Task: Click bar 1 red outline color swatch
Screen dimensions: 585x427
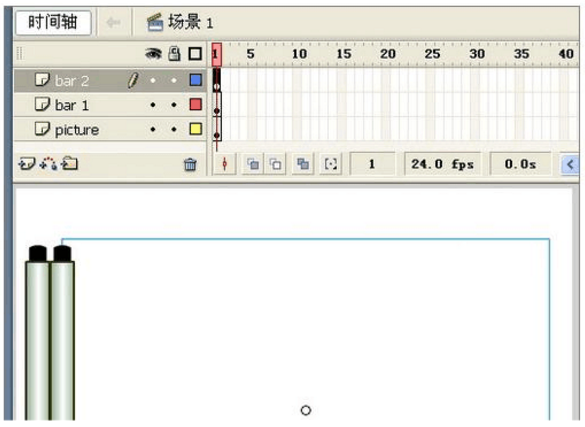Action: point(195,104)
